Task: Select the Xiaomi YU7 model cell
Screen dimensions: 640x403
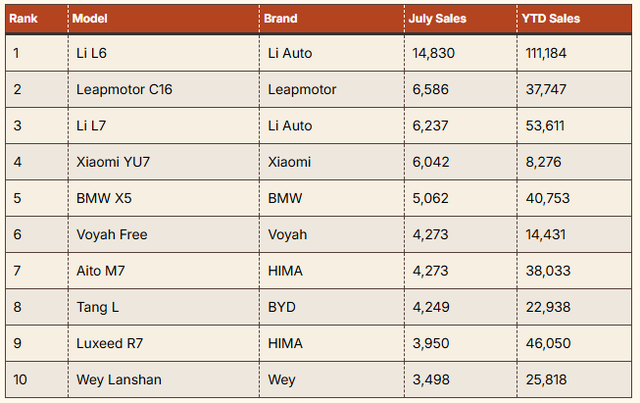Action: pos(114,162)
